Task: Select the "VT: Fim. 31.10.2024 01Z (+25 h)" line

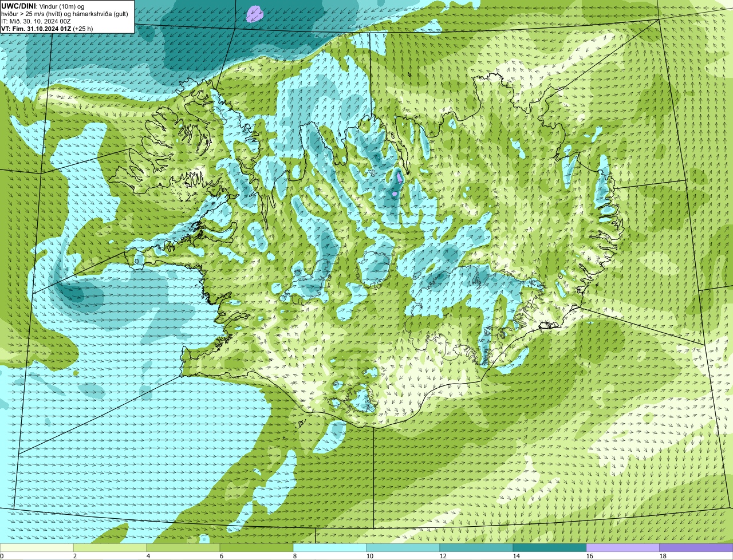Action: [x=48, y=28]
